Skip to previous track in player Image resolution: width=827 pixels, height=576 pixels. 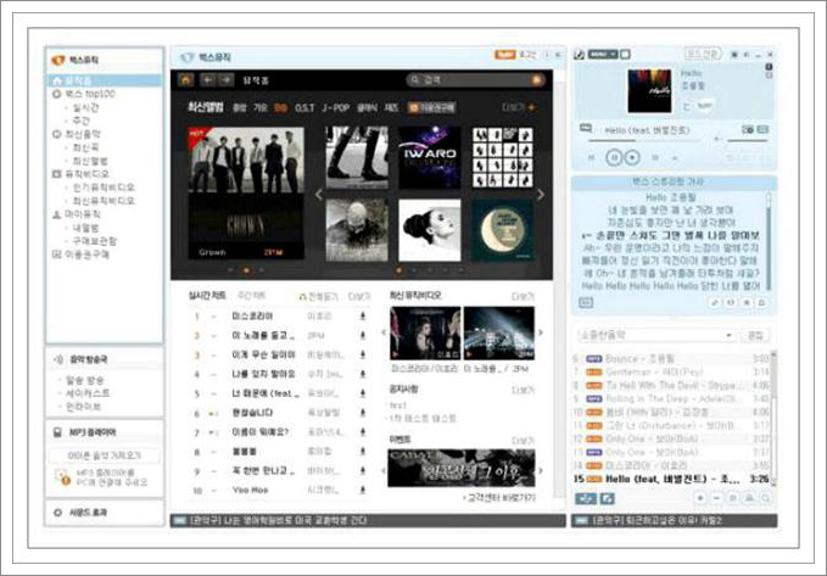click(x=592, y=157)
